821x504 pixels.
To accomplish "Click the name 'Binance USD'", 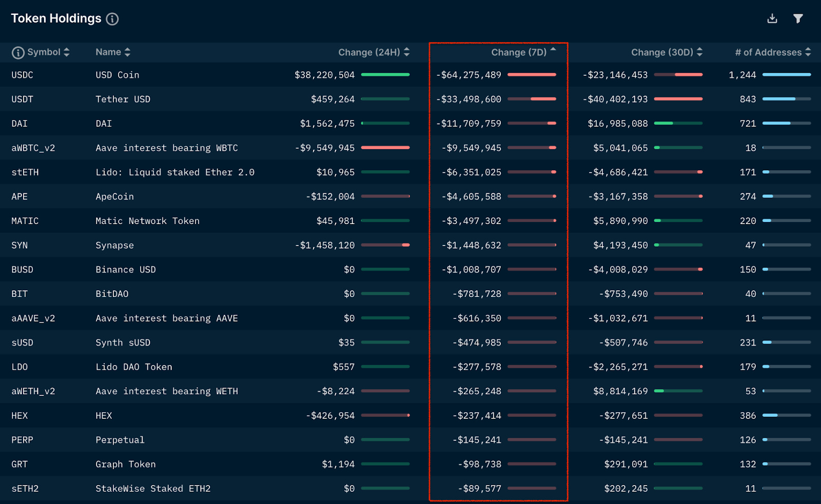I will pos(126,270).
